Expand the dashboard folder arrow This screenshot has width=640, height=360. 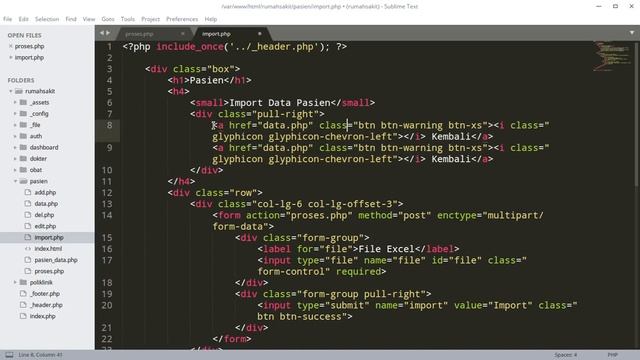tap(15, 147)
